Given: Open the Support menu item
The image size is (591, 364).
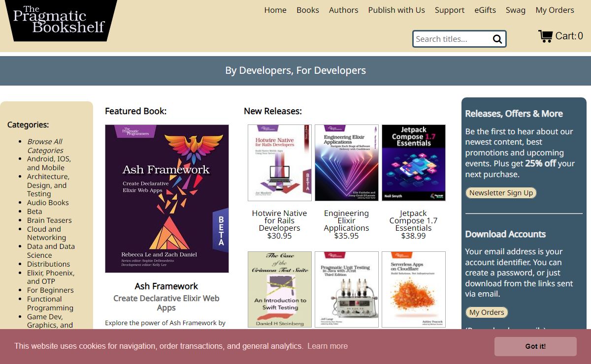Looking at the screenshot, I should pos(450,10).
